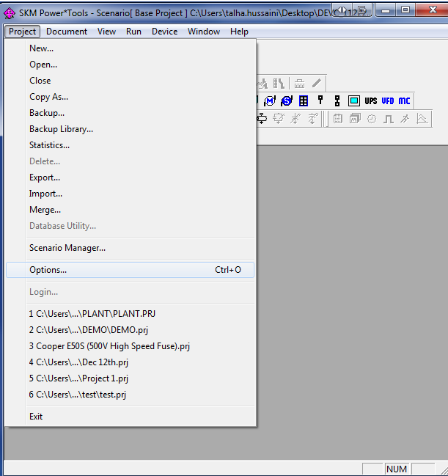Click the MC motor controller icon

point(405,100)
